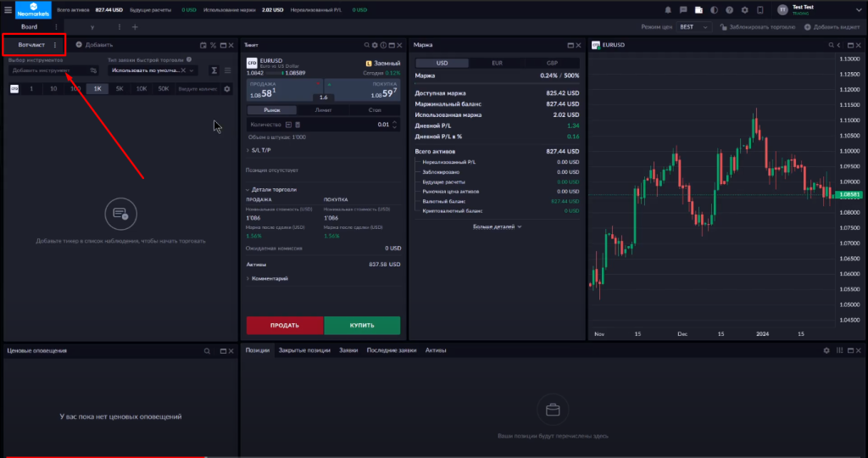Clear the Использовать по умолча... selection
The width and height of the screenshot is (868, 458).
[183, 70]
